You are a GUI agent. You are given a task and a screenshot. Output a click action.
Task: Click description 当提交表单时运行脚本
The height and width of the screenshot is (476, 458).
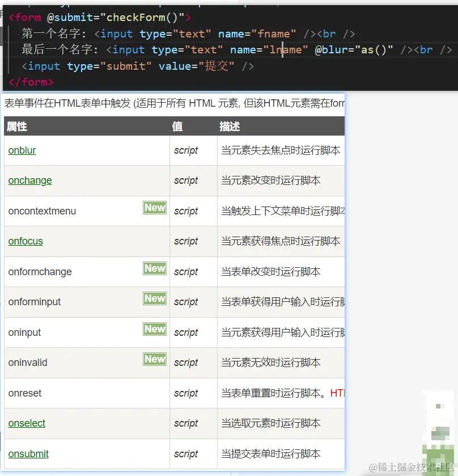(x=270, y=454)
